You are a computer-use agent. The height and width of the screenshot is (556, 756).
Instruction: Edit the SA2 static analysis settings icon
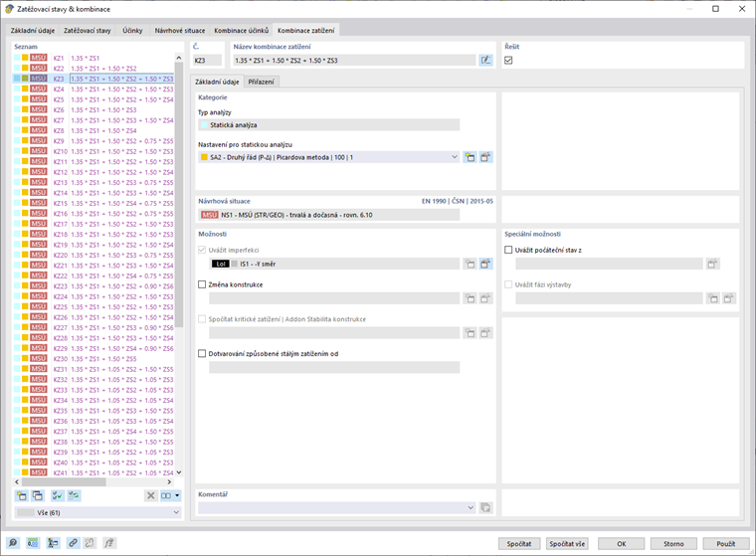pos(485,157)
